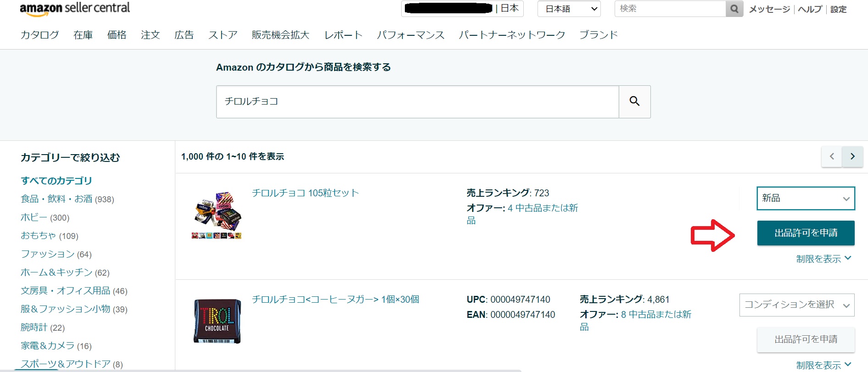The image size is (868, 372).
Task: Filter by ホビー category
Action: click(x=45, y=217)
